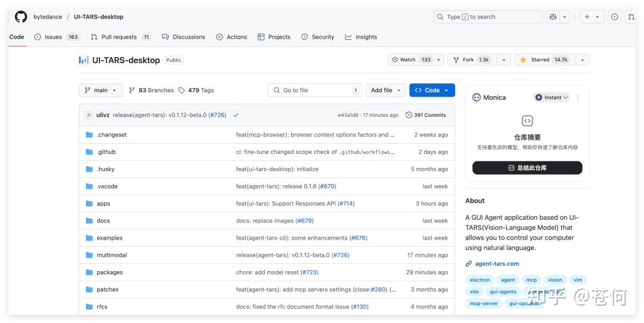Expand the Instant model selector
This screenshot has height=323, width=644.
(552, 97)
